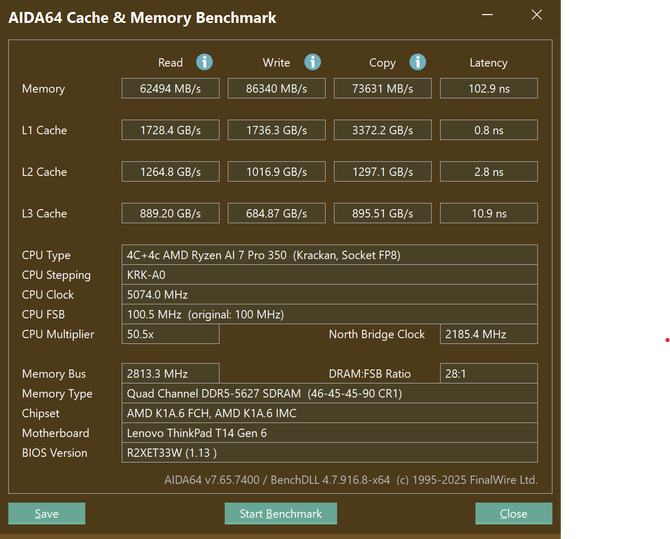Click the info icon beside Write
Viewport: 670px width, 539px height.
(312, 62)
